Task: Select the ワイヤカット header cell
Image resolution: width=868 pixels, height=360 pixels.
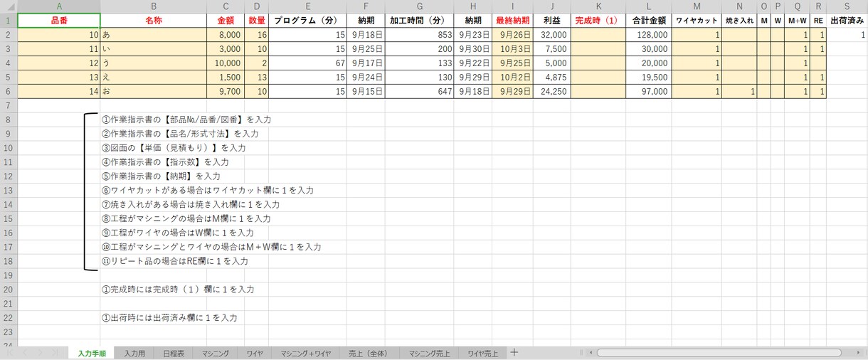Action: [697, 21]
